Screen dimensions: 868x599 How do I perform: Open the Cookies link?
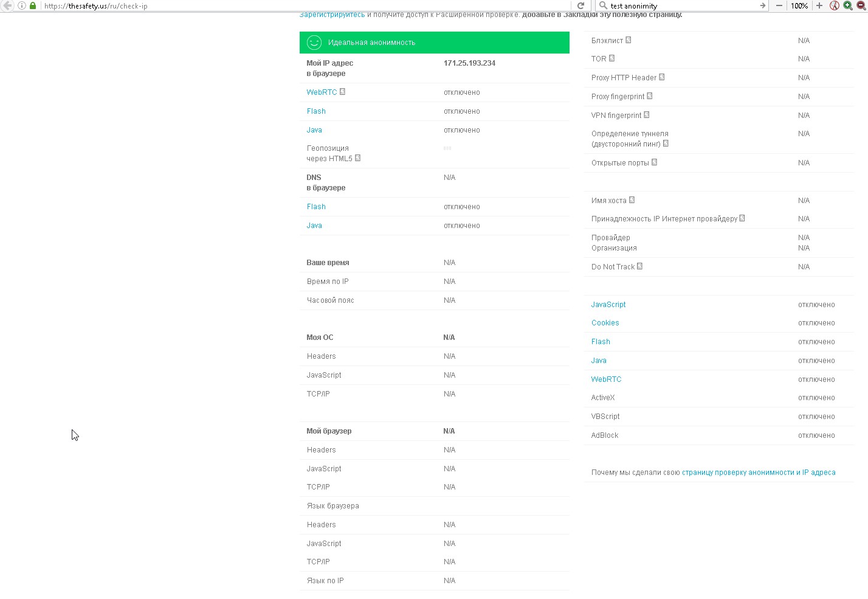coord(605,323)
